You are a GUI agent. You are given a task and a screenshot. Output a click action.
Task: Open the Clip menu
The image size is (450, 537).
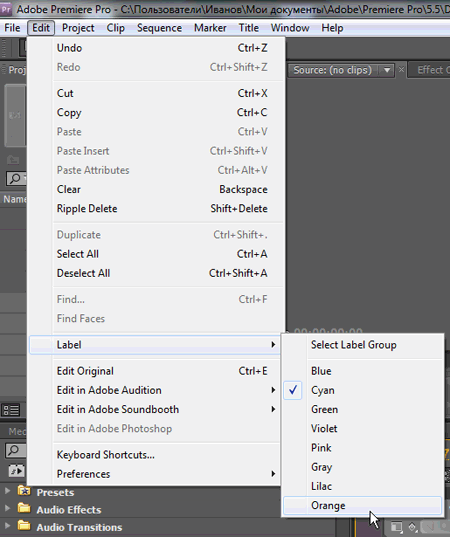pos(115,28)
